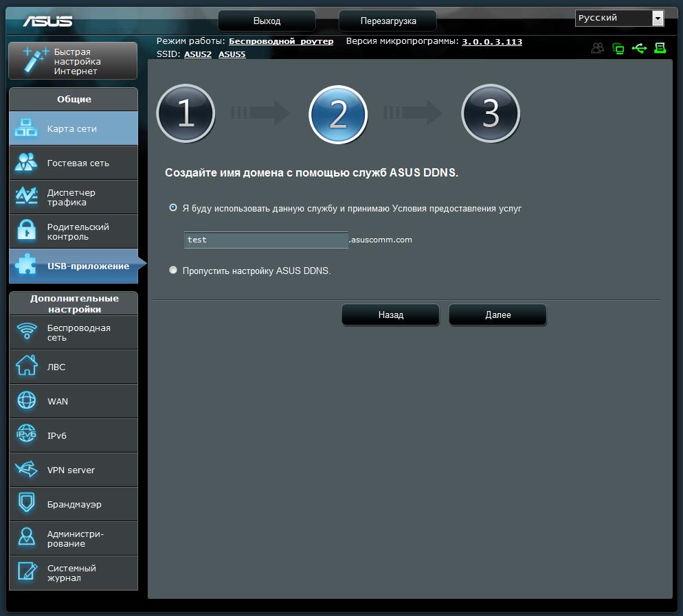Open Гостевая сеть menu item
The height and width of the screenshot is (616, 683).
[73, 163]
